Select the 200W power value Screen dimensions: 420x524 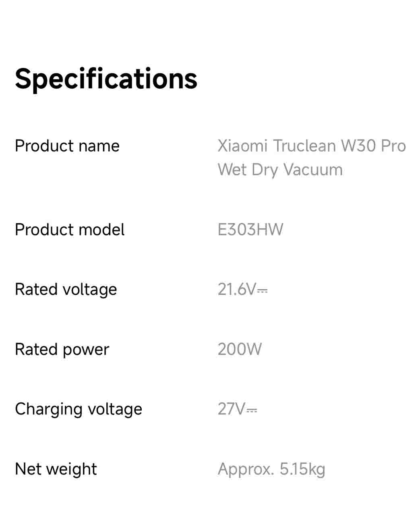[240, 349]
